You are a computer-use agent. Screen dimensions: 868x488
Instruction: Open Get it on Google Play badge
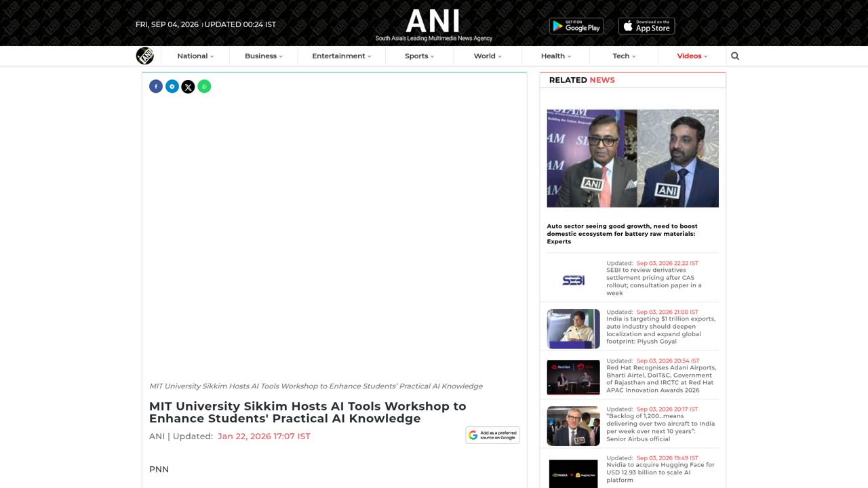pyautogui.click(x=576, y=26)
